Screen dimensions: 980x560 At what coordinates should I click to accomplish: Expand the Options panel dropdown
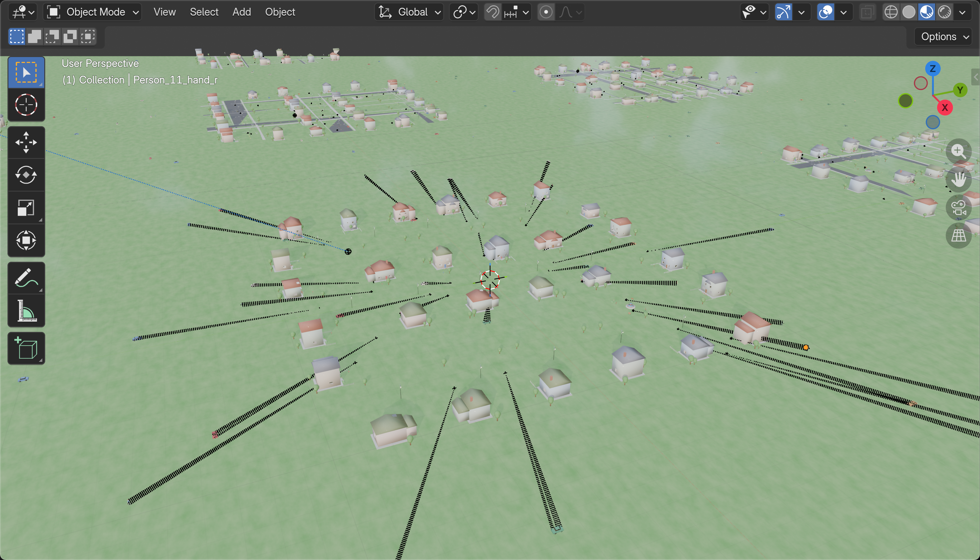pyautogui.click(x=942, y=36)
